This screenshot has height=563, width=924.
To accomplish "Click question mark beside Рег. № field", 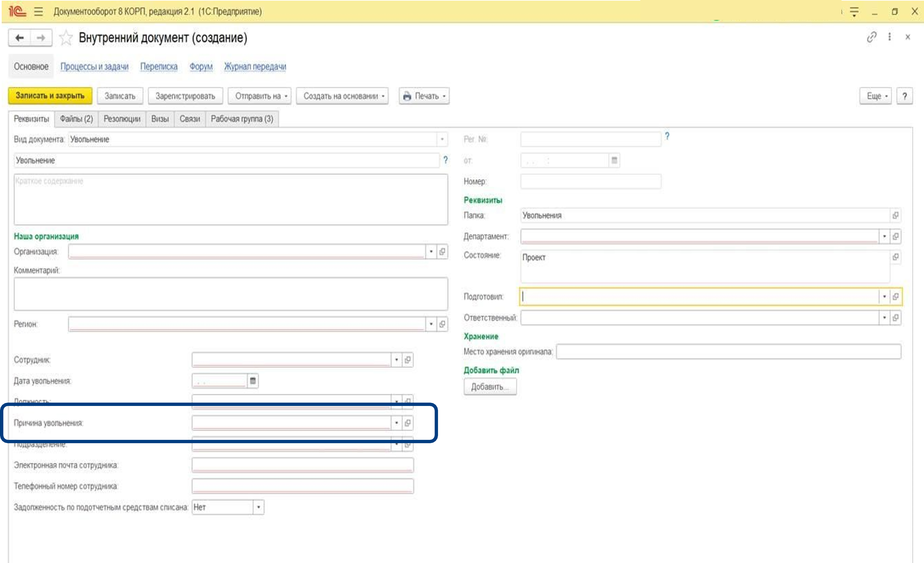I will pyautogui.click(x=667, y=136).
